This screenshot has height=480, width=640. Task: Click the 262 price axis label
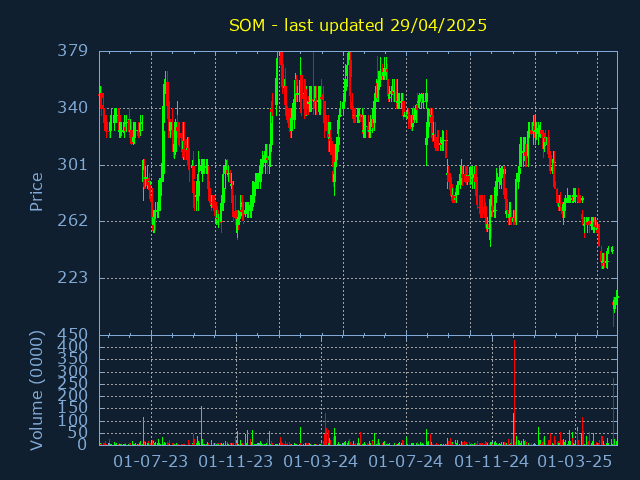tap(73, 221)
